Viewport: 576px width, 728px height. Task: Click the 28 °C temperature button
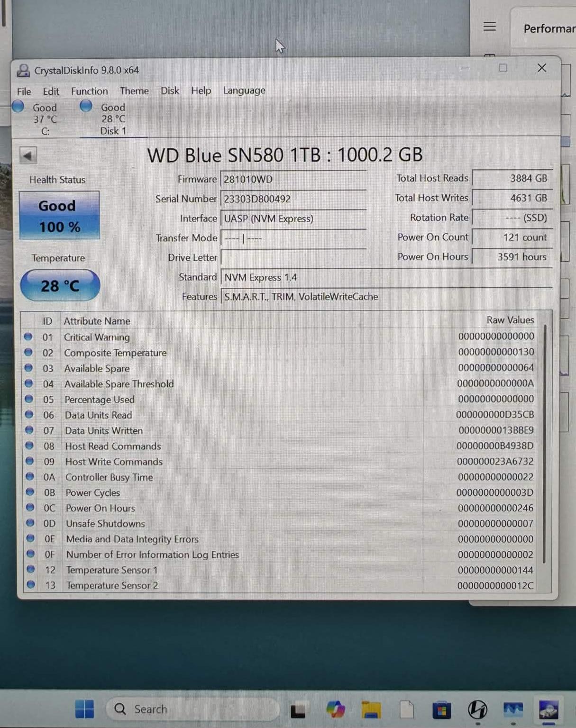(x=60, y=285)
